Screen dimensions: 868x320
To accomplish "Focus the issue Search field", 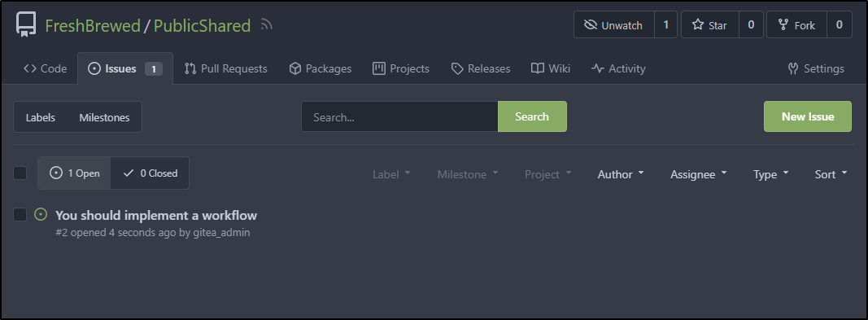I will (399, 116).
